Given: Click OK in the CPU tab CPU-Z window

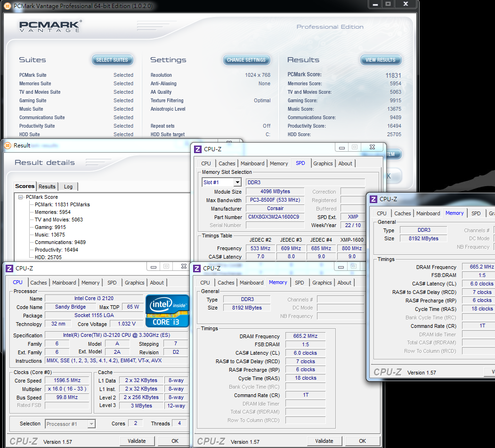Looking at the screenshot, I should tap(175, 441).
